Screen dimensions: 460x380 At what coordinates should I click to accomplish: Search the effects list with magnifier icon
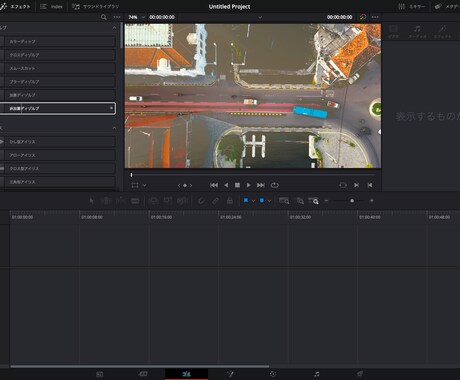coord(104,17)
